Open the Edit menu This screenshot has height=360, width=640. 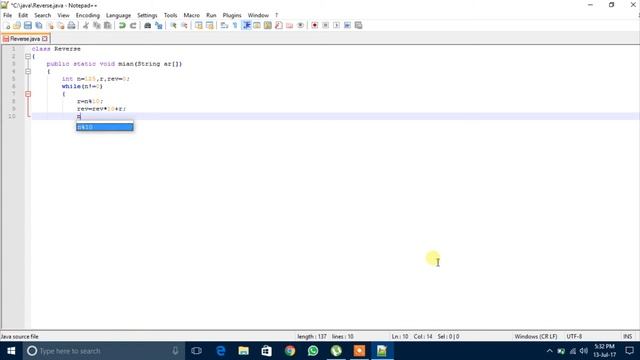click(x=23, y=15)
